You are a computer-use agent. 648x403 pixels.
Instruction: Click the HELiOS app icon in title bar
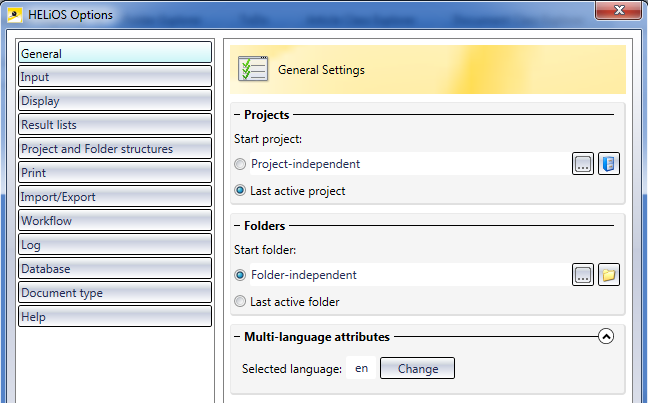tap(14, 15)
